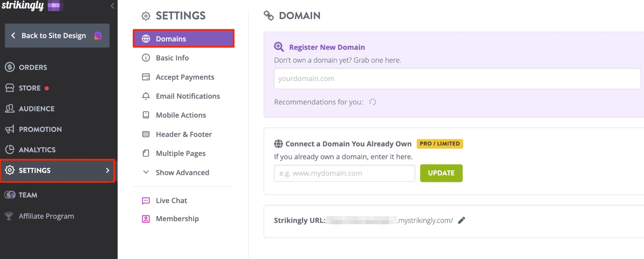Open the PROMOTION section
The image size is (644, 259).
coord(40,129)
